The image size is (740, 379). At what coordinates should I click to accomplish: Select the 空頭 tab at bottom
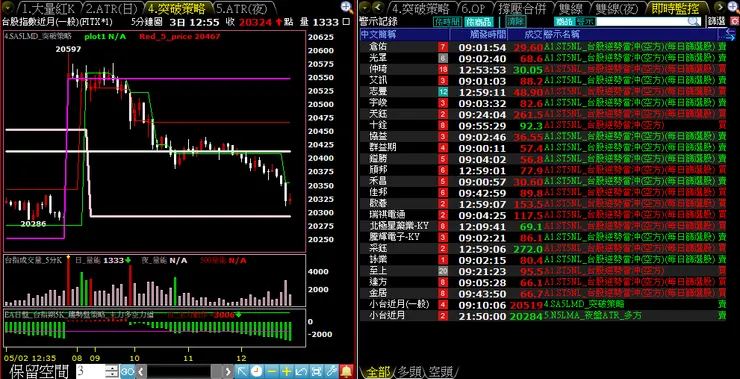441,372
